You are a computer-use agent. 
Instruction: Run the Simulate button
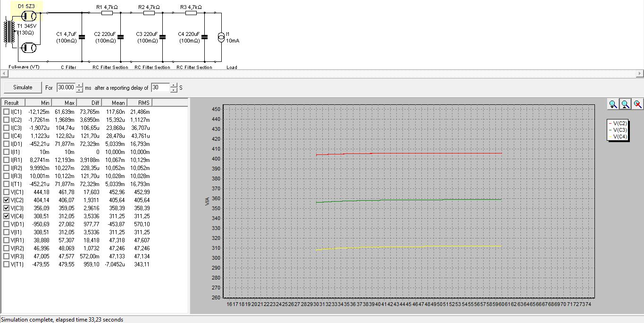click(x=23, y=87)
